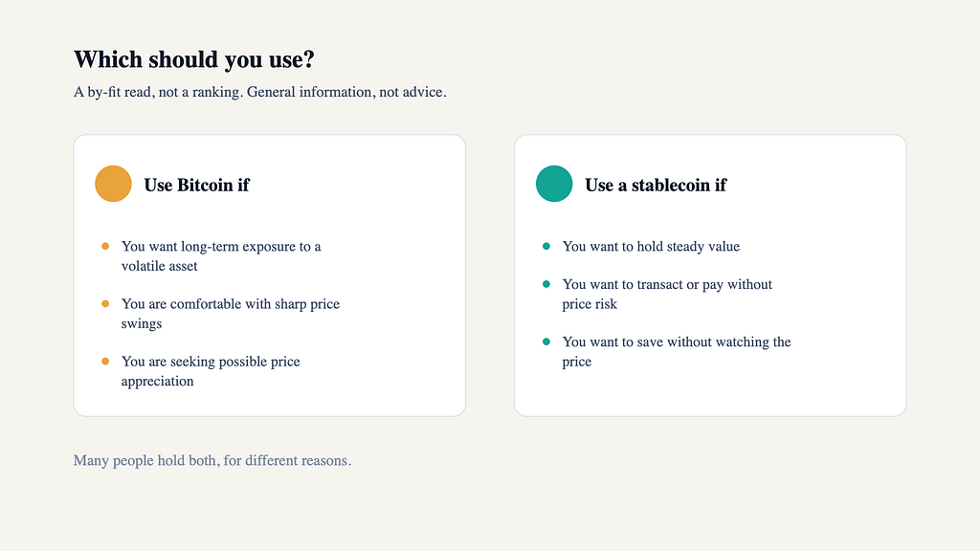Click 'You are comfortable with sharp price swings'
980x551 pixels.
pos(231,314)
